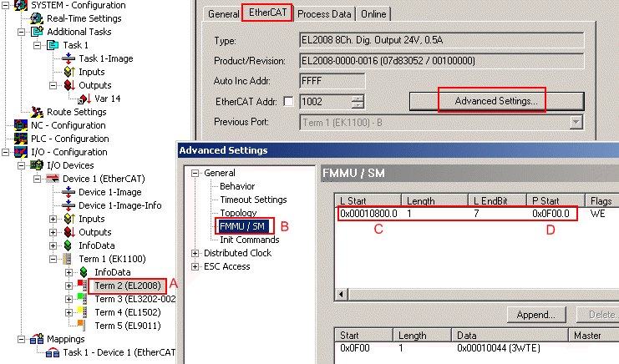Image resolution: width=619 pixels, height=364 pixels.
Task: Click the Term 1 (EK1100) coupler icon
Action: coord(68,259)
